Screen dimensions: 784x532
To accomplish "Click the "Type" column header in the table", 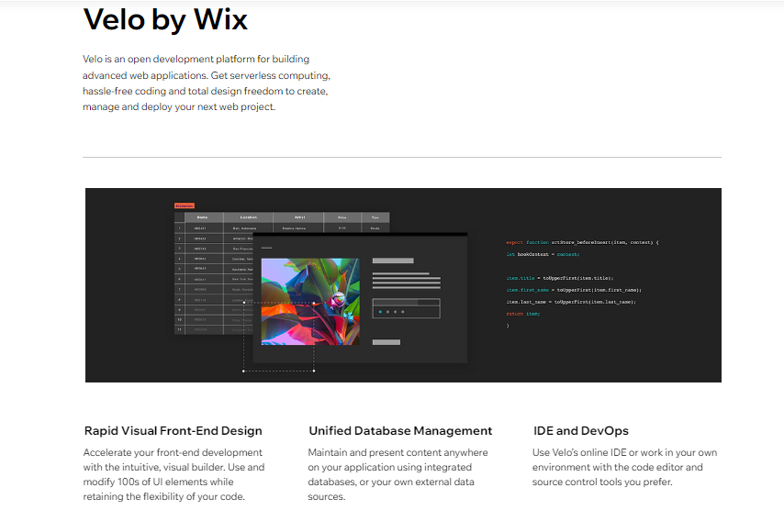I will (375, 217).
